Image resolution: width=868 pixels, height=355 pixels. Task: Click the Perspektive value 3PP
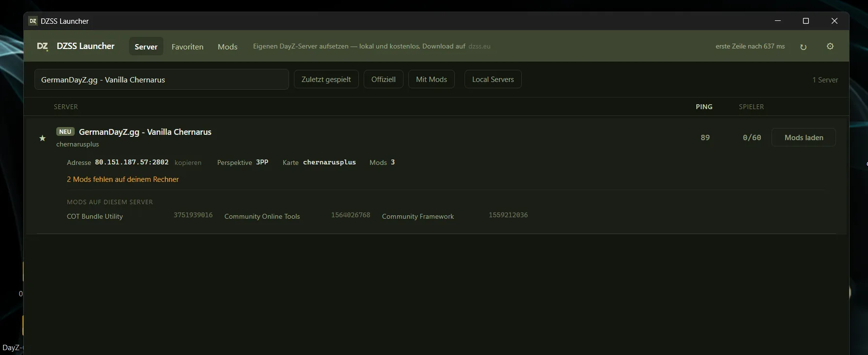[x=262, y=162]
